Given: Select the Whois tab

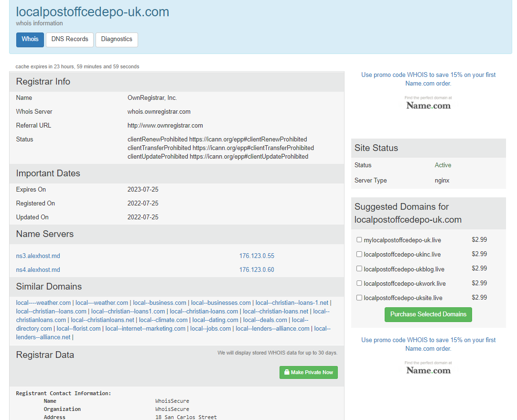Looking at the screenshot, I should (30, 40).
